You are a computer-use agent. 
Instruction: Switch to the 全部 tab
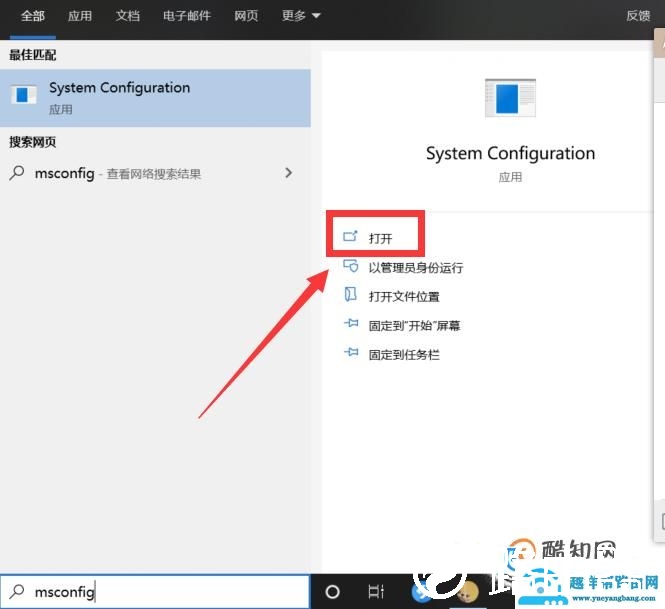[33, 16]
